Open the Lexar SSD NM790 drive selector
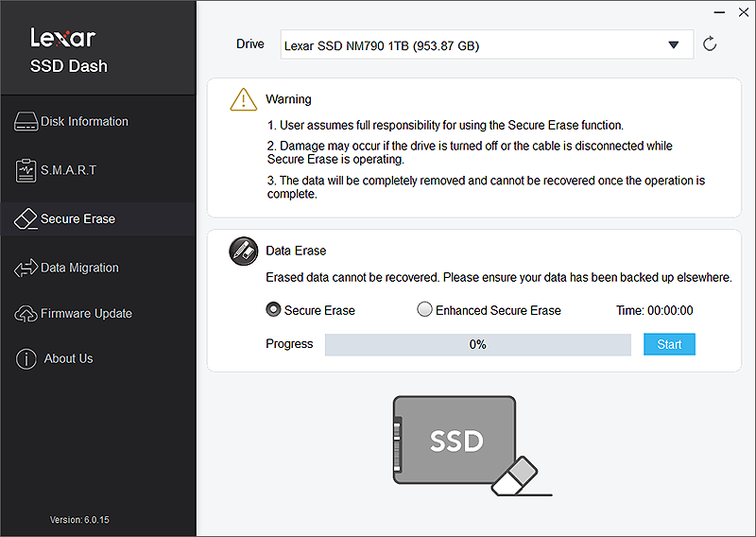This screenshot has width=756, height=537. pyautogui.click(x=472, y=44)
